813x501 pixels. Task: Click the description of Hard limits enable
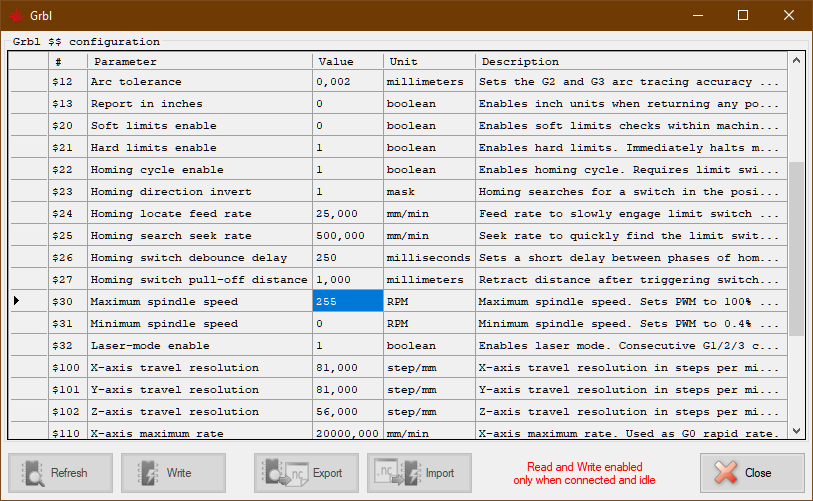(x=631, y=147)
